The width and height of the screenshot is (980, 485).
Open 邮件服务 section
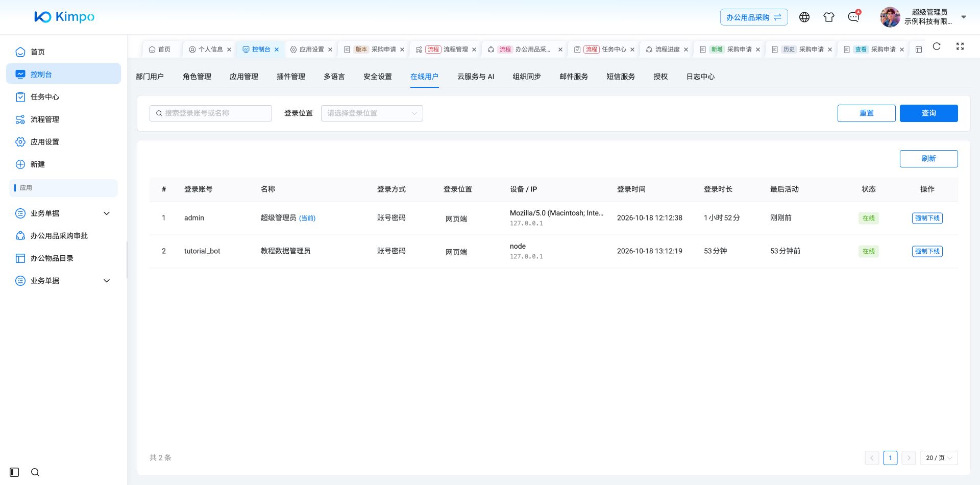coord(574,77)
